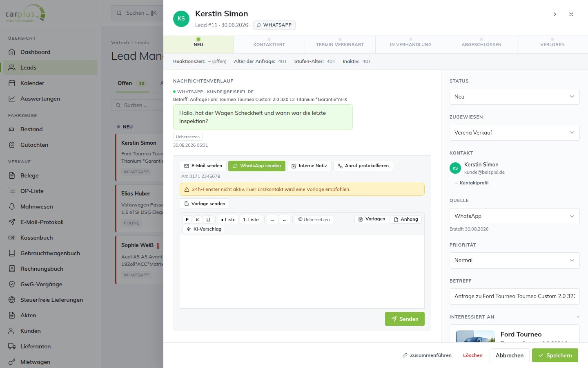Click the KS avatar in lead header
This screenshot has height=368, width=588.
click(x=181, y=19)
